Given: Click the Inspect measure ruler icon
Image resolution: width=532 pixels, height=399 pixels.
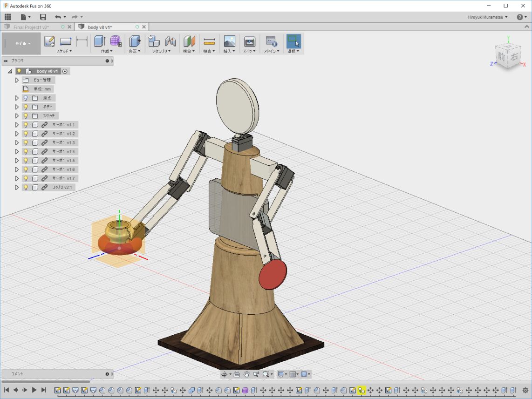Looking at the screenshot, I should 209,41.
